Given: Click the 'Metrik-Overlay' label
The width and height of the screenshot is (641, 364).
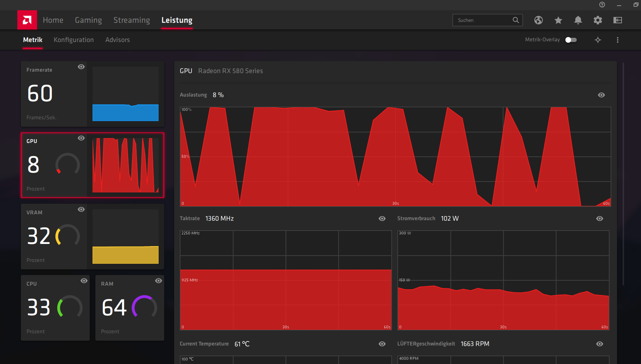Looking at the screenshot, I should pos(542,40).
